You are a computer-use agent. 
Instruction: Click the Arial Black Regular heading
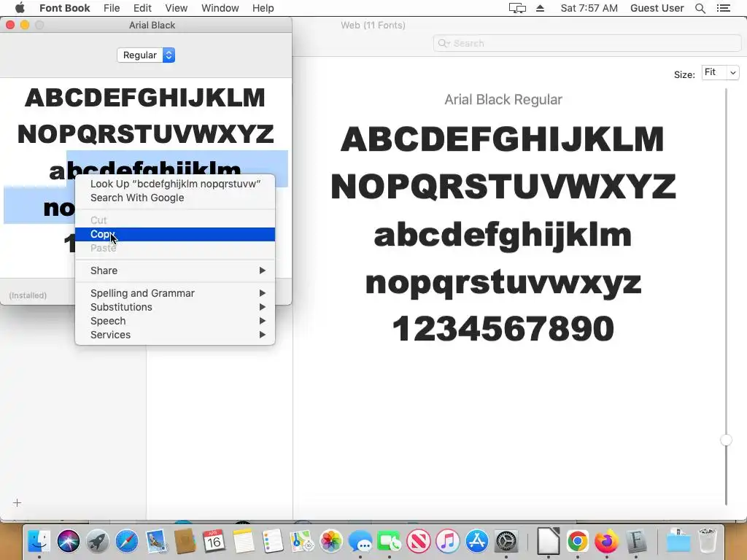(503, 99)
